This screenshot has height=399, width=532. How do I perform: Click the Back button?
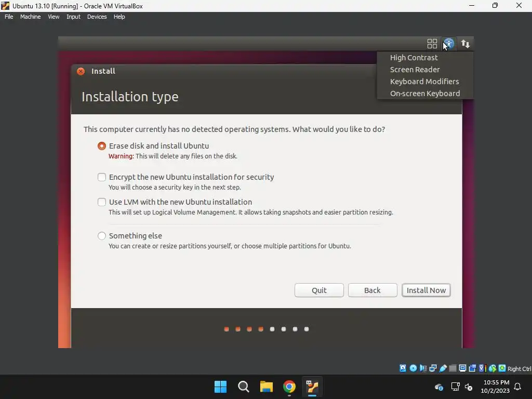click(372, 290)
